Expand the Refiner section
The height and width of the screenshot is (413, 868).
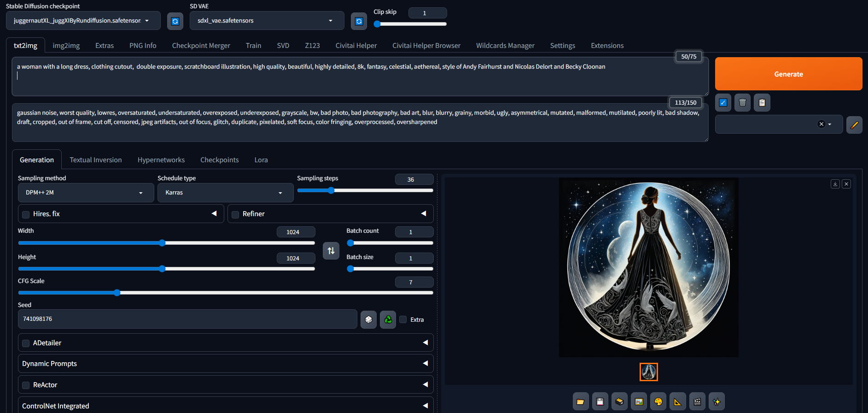click(424, 213)
